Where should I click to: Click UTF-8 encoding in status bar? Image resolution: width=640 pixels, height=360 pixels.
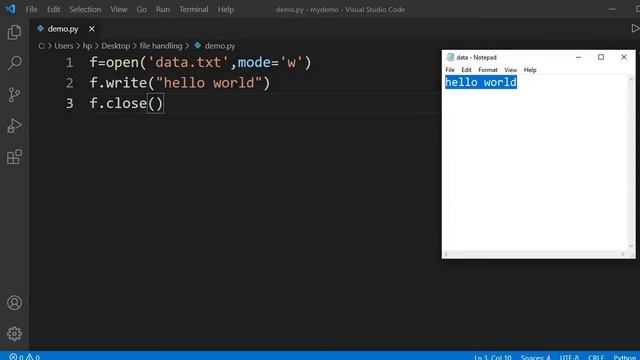569,357
